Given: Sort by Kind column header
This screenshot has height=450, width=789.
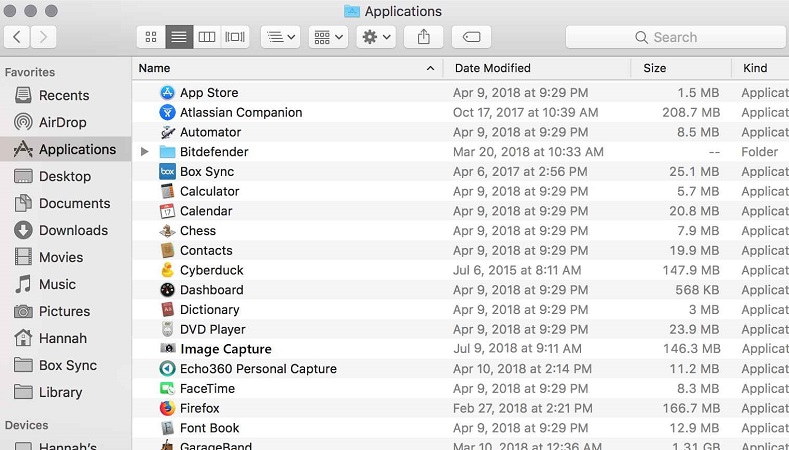Looking at the screenshot, I should 755,68.
